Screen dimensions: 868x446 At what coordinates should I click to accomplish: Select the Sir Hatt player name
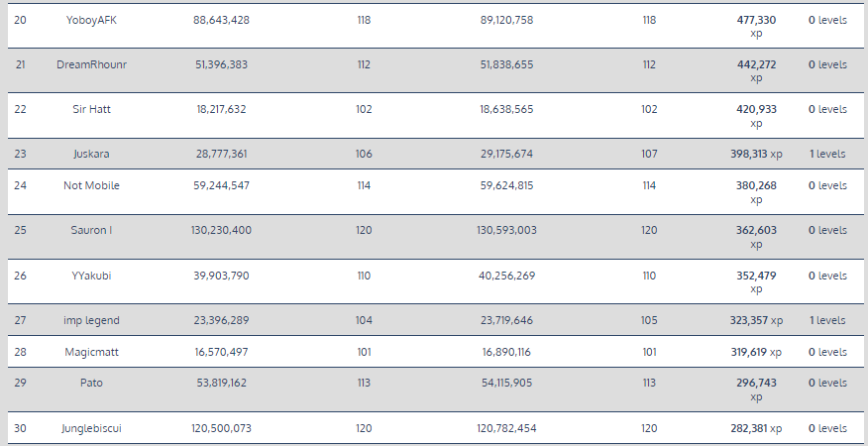[91, 109]
